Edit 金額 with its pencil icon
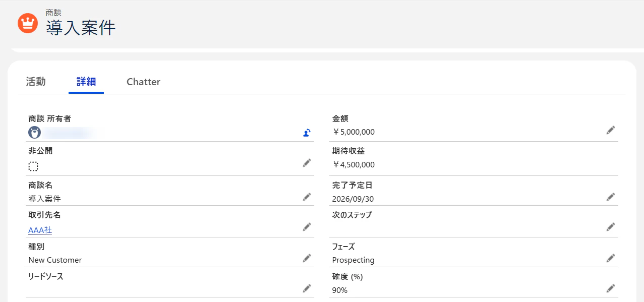The image size is (644, 302). tap(611, 130)
